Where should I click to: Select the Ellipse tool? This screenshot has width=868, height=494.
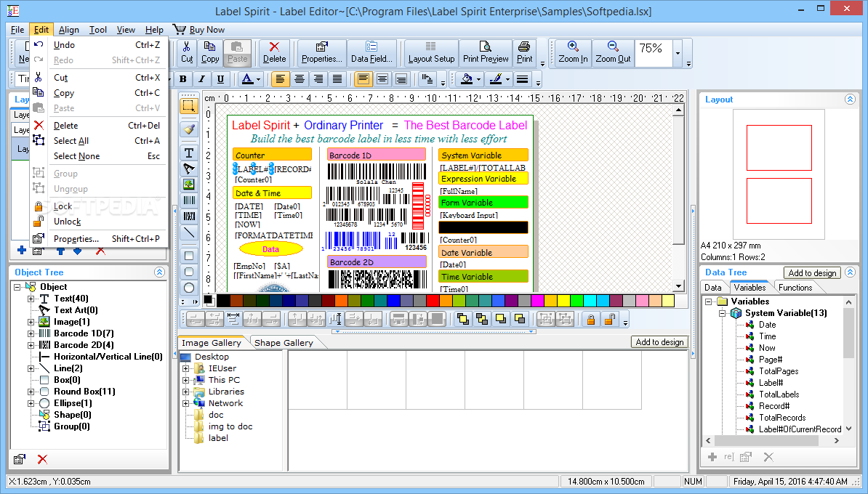(x=189, y=288)
